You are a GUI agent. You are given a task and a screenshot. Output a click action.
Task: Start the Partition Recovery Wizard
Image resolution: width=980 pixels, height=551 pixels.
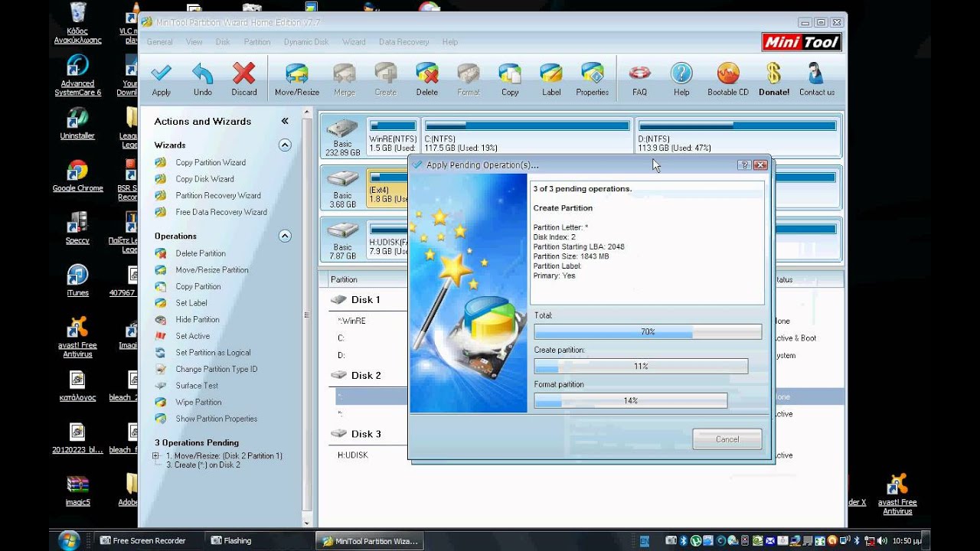(x=218, y=195)
